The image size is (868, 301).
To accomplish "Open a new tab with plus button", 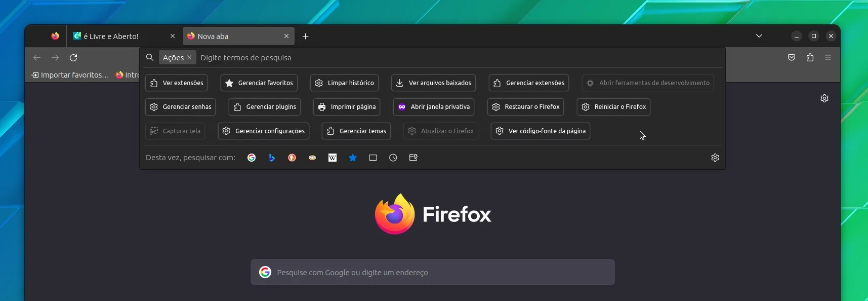I will point(305,36).
